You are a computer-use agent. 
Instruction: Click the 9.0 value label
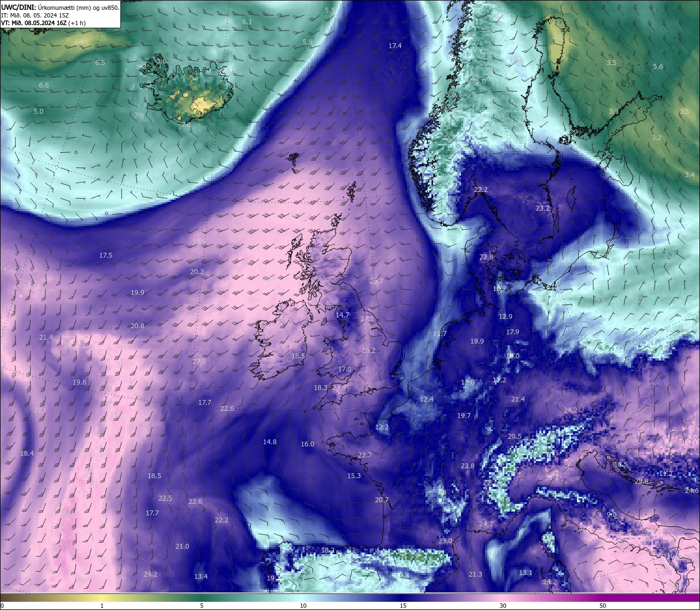click(x=612, y=515)
